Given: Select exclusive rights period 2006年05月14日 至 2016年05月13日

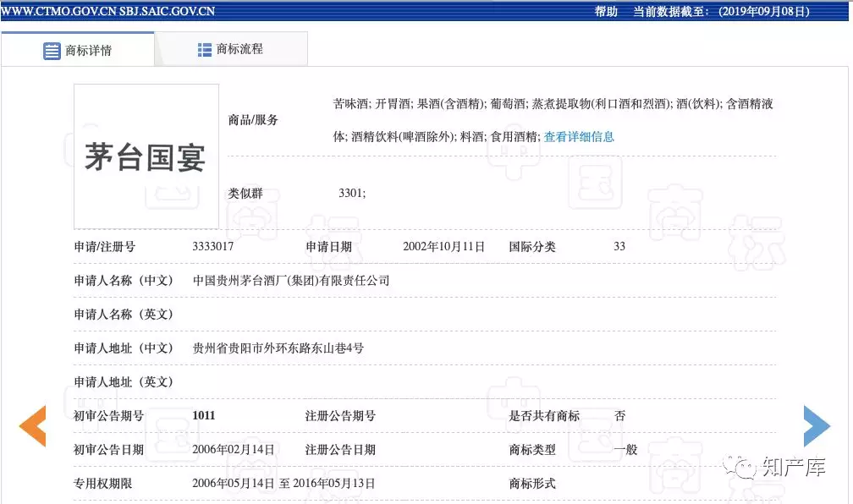Looking at the screenshot, I should pos(283,484).
